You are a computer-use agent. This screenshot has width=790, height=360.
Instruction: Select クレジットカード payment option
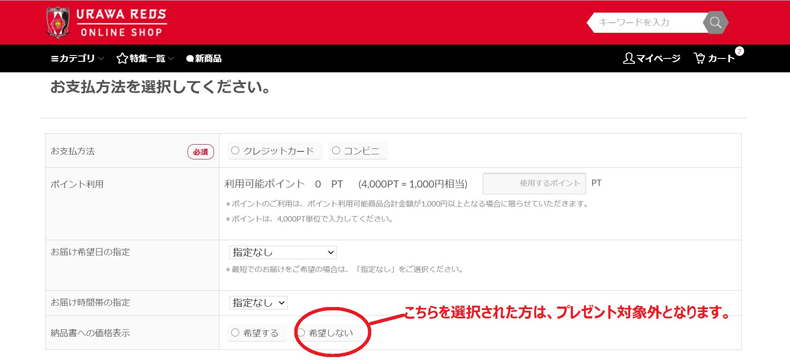[x=275, y=151]
